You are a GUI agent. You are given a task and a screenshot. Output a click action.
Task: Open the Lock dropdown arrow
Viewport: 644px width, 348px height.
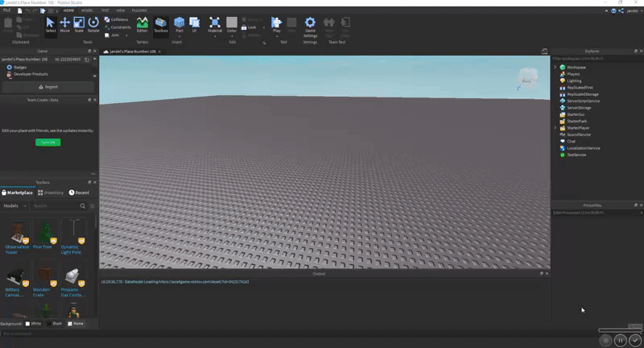point(264,27)
